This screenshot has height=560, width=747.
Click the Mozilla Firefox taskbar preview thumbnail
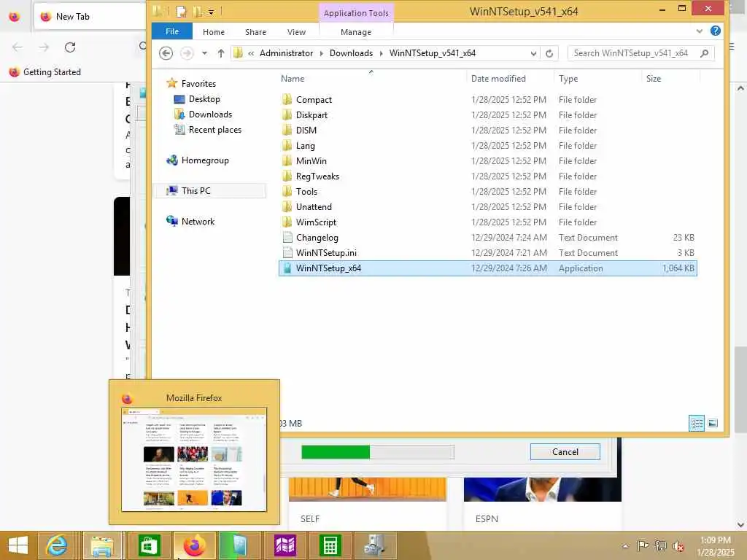[194, 459]
